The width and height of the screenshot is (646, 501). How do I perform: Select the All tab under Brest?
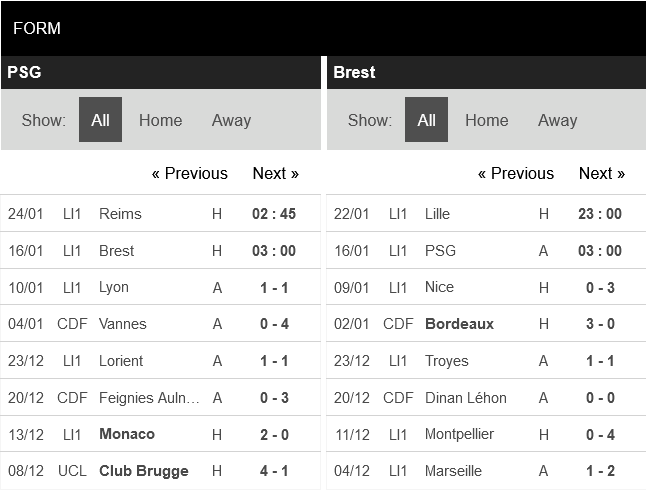[426, 120]
